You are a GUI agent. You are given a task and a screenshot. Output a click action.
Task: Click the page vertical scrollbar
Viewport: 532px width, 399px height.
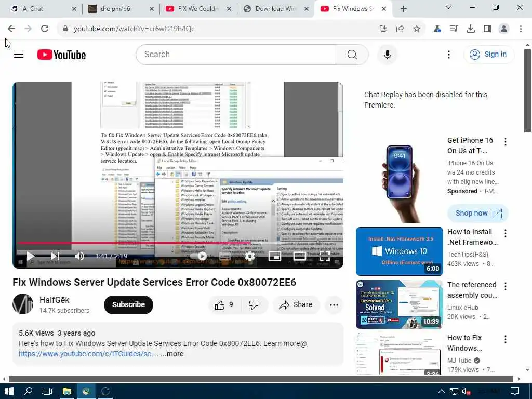click(527, 90)
